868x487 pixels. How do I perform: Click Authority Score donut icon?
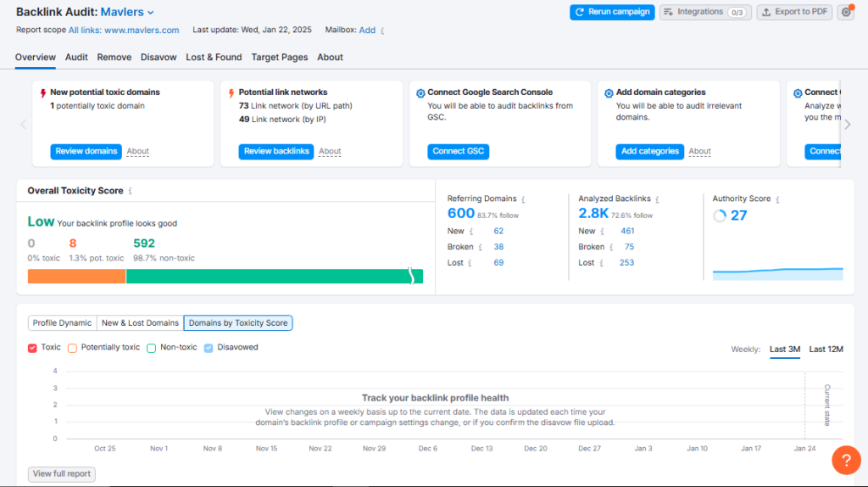click(x=720, y=216)
